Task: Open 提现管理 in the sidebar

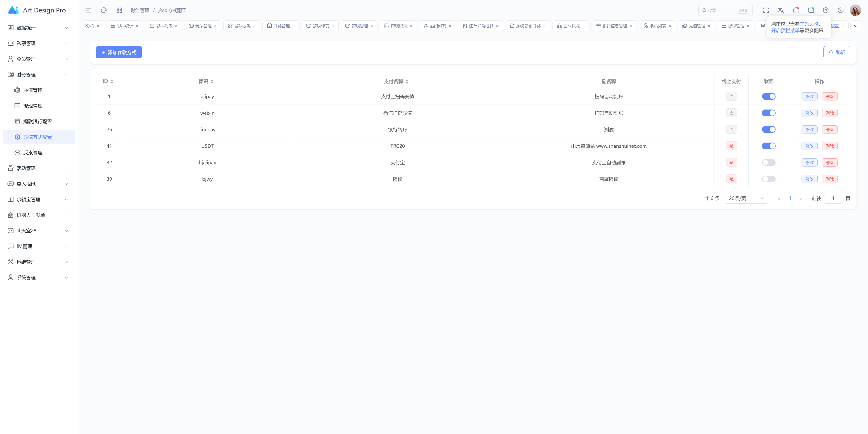Action: point(33,106)
